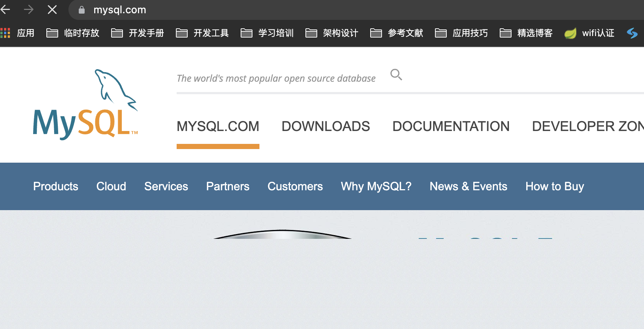Screen dimensions: 644x329
Task: Click the mysql.com address bar
Action: click(356, 10)
